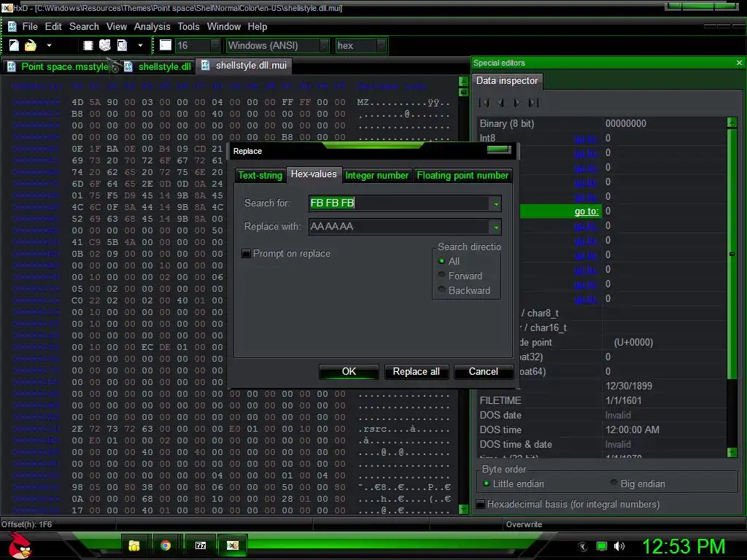
Task: Expand the Replace with history dropdown
Action: [x=496, y=227]
